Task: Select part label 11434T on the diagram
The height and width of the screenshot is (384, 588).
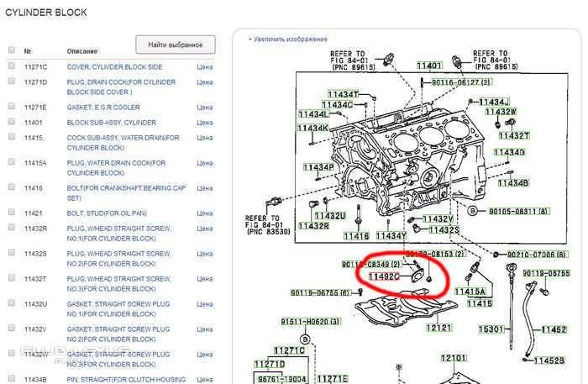Action: pyautogui.click(x=343, y=95)
